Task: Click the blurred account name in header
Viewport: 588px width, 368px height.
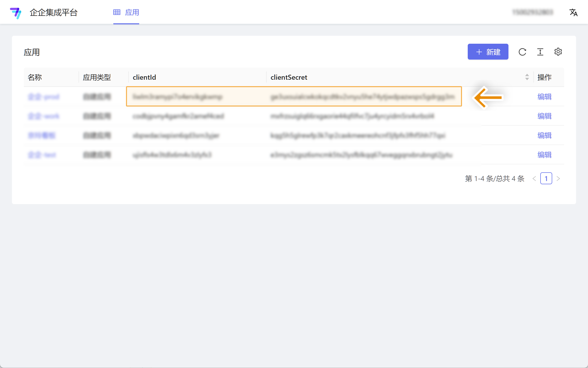Action: coord(532,12)
